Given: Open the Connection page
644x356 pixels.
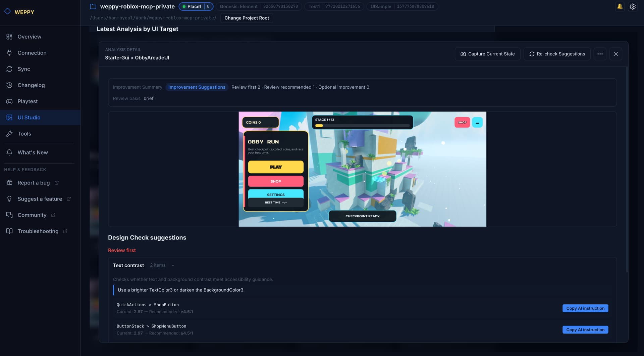Looking at the screenshot, I should (40, 53).
